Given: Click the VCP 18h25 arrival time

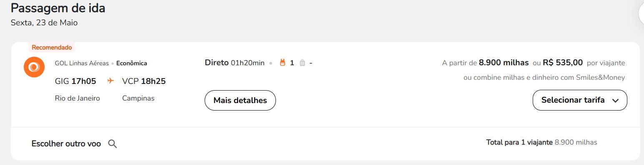Looking at the screenshot, I should point(144,81).
